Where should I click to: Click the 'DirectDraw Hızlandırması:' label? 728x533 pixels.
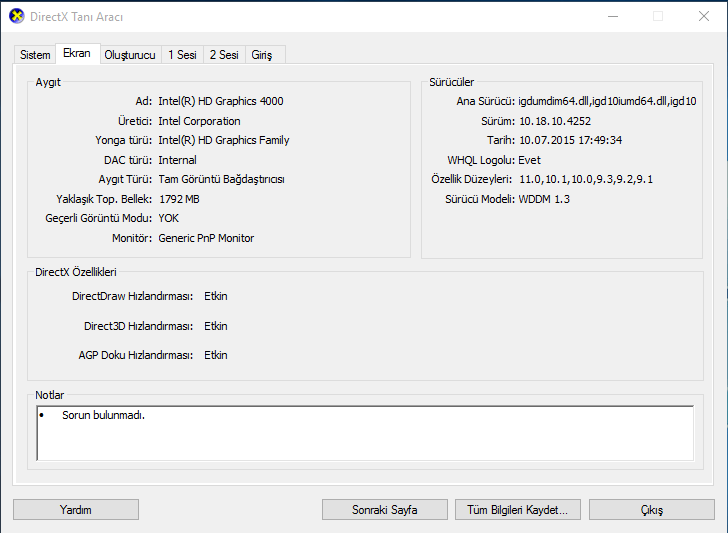click(x=132, y=296)
